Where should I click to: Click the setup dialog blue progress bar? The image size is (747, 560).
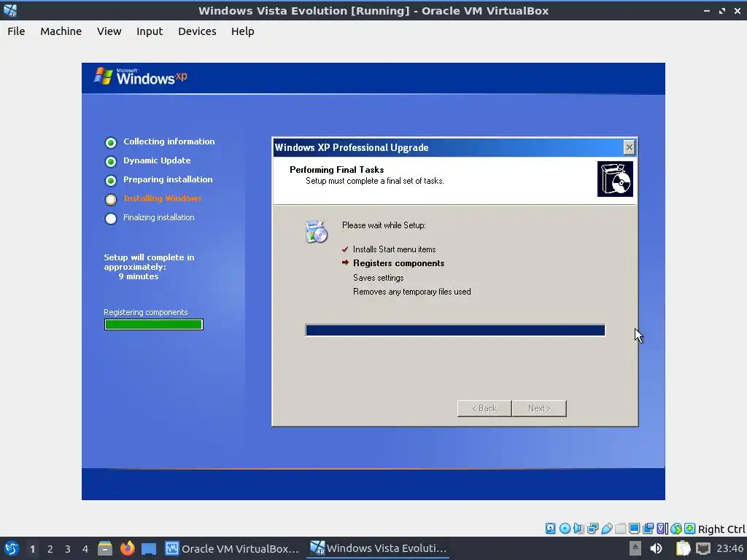point(455,330)
